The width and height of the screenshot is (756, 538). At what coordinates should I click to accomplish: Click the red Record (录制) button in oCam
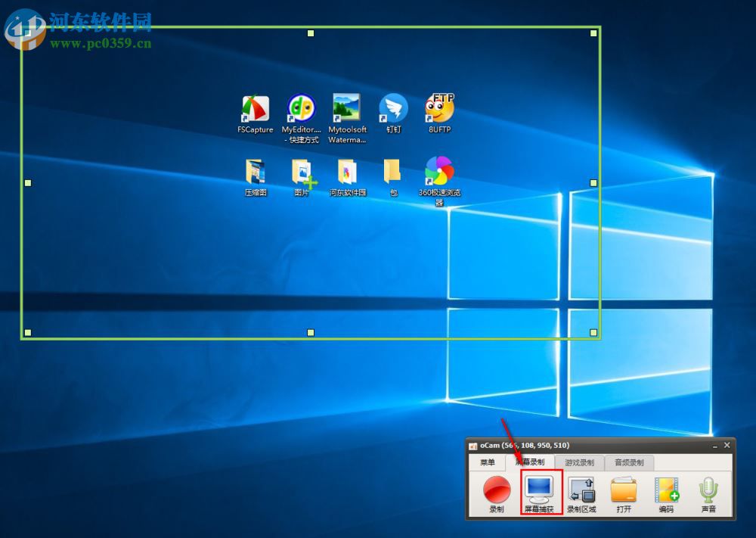pos(497,493)
